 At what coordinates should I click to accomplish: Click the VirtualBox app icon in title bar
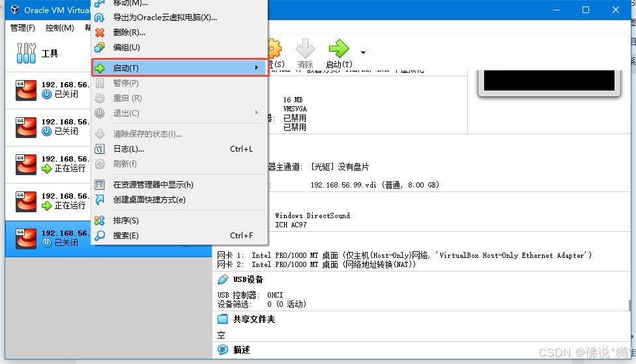[15, 10]
